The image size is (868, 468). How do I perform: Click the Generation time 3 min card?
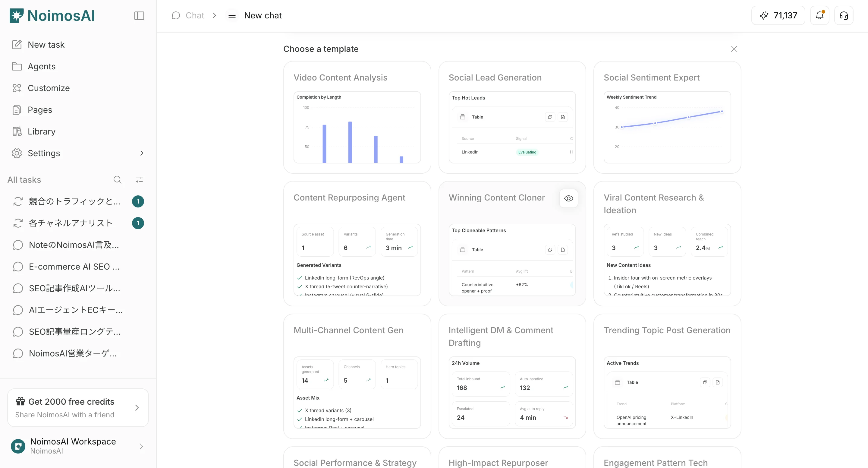tap(399, 242)
